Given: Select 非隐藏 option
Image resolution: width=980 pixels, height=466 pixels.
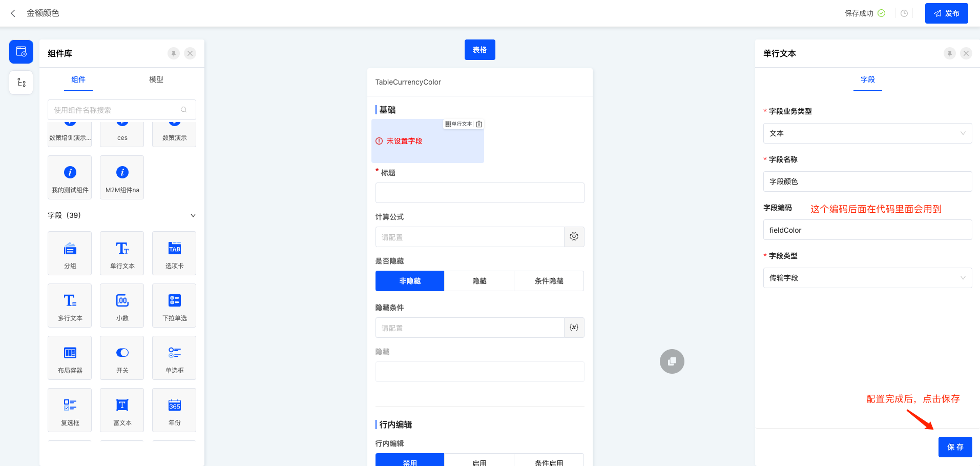Looking at the screenshot, I should [410, 281].
